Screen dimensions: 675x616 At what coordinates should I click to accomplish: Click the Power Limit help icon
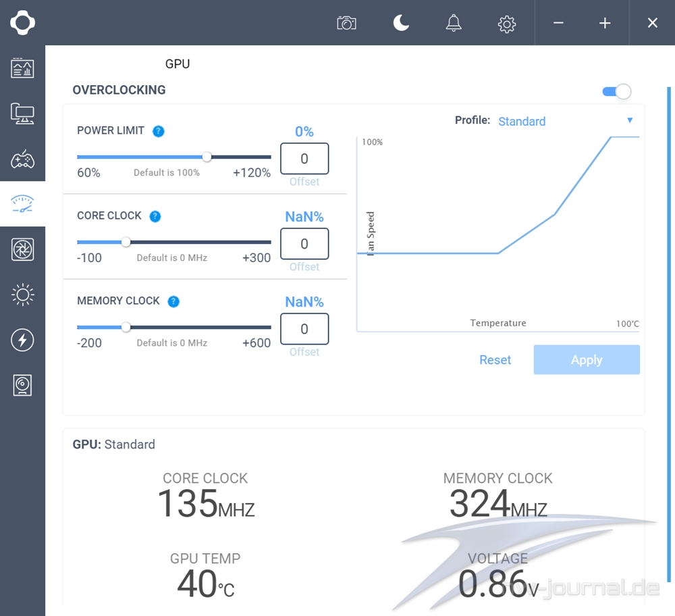coord(158,131)
